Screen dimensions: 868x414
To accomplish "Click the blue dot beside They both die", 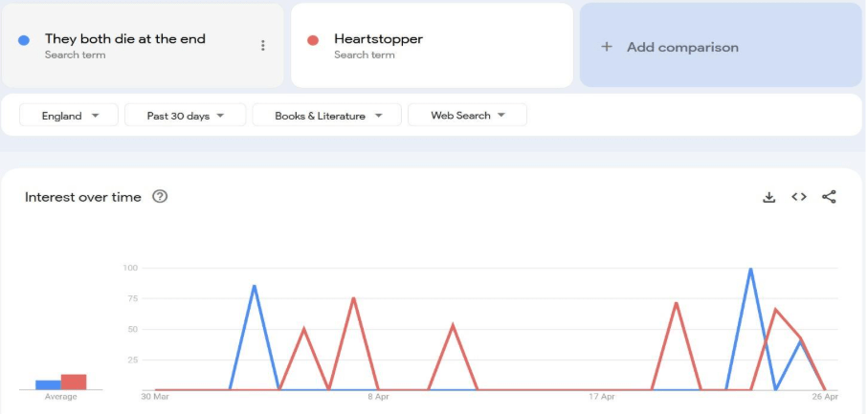I will (x=24, y=40).
